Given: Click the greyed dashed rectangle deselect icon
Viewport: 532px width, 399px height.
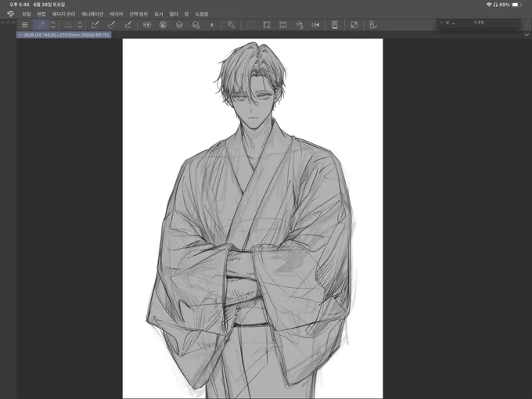Looking at the screenshot, I should coord(250,25).
